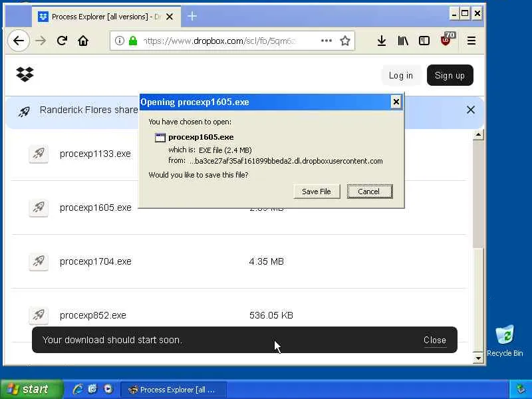Open page actions three-dot menu
Viewport: 532px width, 399px height.
pyautogui.click(x=327, y=41)
